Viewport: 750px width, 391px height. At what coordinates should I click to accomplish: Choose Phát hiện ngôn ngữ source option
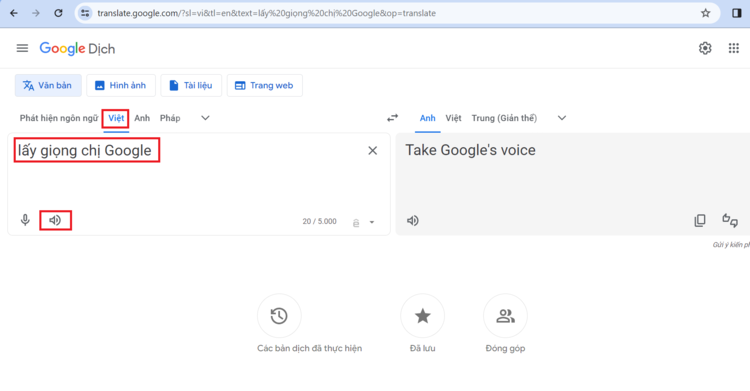tap(59, 118)
